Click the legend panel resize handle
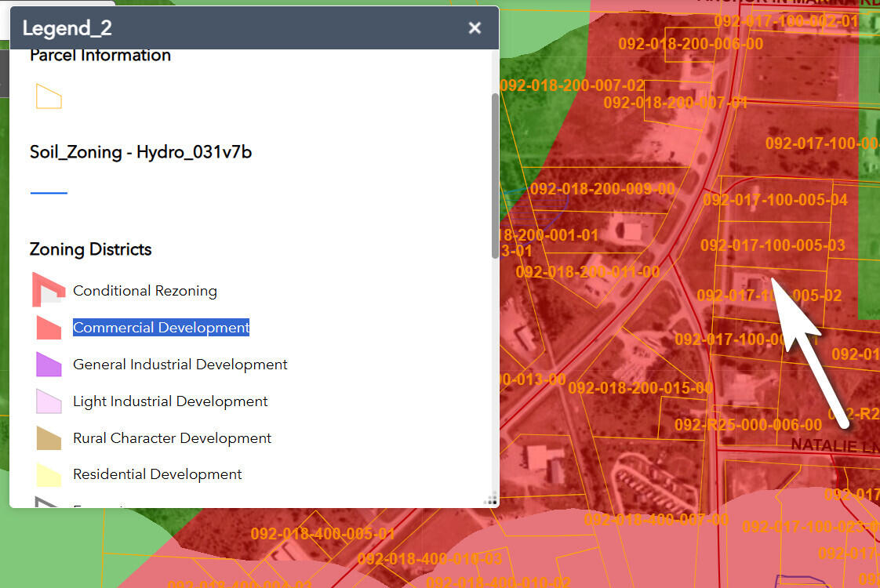880x588 pixels. (491, 499)
